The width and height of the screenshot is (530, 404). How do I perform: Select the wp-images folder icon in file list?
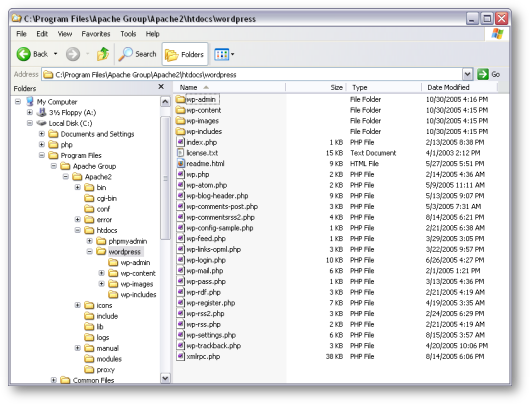181,121
